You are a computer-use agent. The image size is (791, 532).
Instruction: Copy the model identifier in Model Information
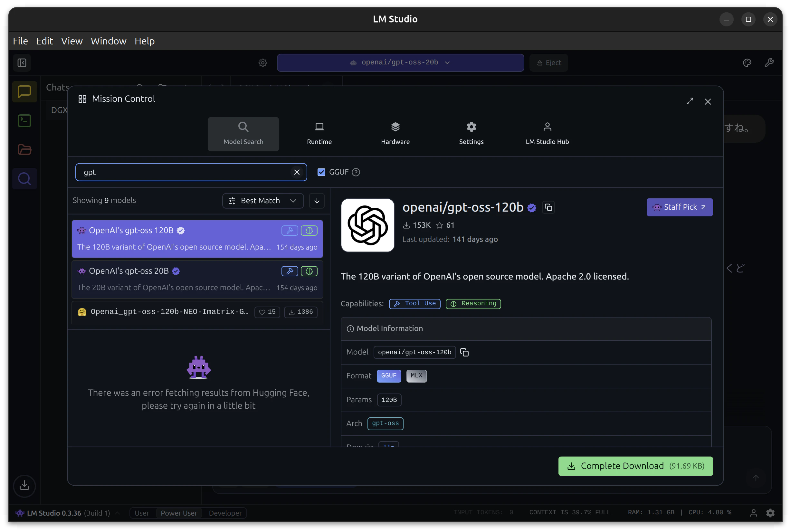click(x=464, y=353)
